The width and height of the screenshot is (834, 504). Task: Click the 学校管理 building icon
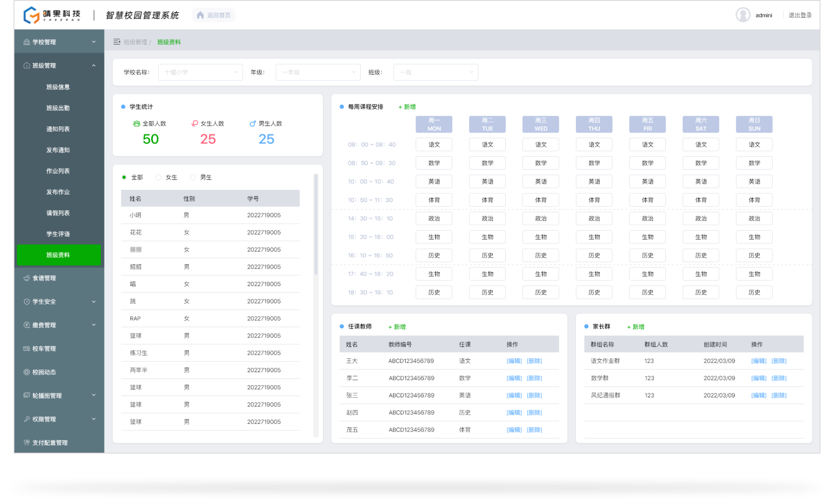pyautogui.click(x=27, y=42)
